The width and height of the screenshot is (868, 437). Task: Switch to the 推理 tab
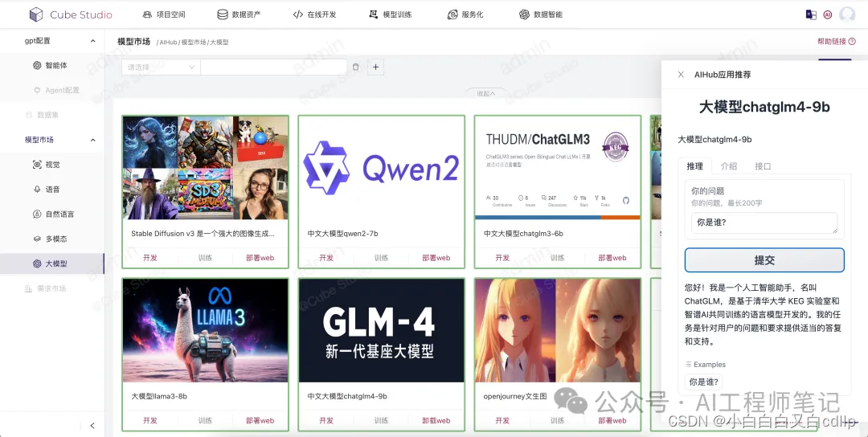point(694,166)
